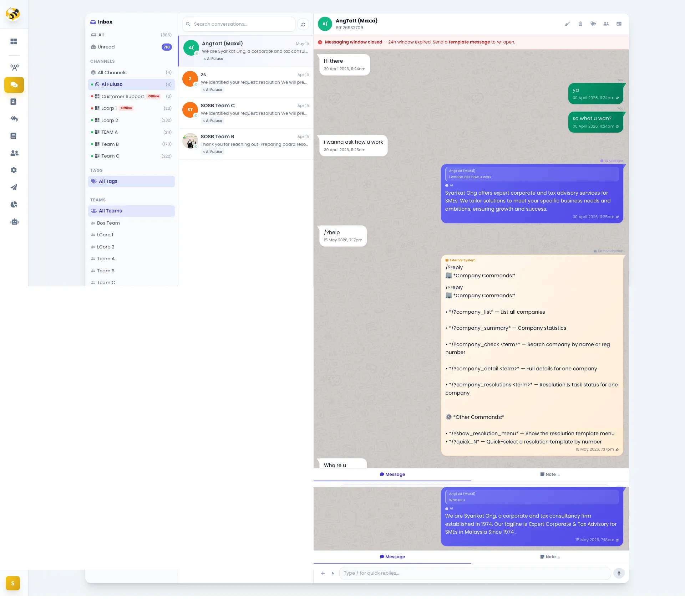The width and height of the screenshot is (685, 616).
Task: Open the broadcast antenna icon in sidebar
Action: coord(14,67)
